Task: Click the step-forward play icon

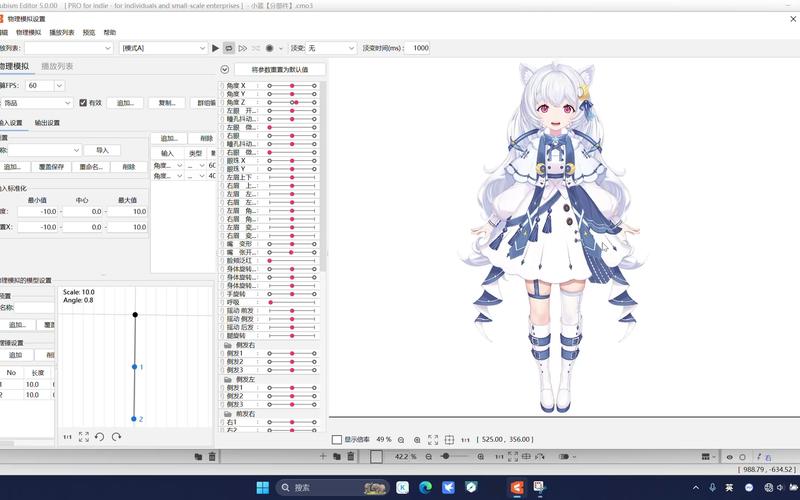Action: coord(243,48)
